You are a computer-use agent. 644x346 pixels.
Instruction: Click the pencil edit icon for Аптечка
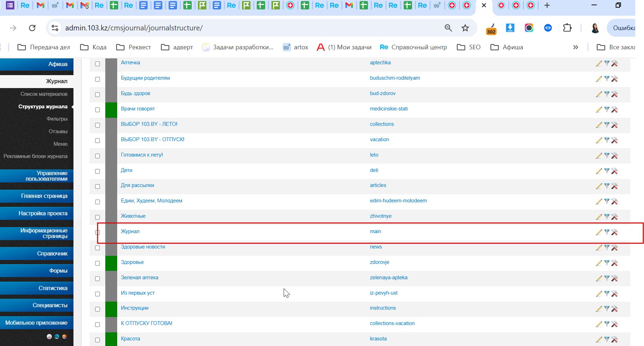tap(599, 63)
